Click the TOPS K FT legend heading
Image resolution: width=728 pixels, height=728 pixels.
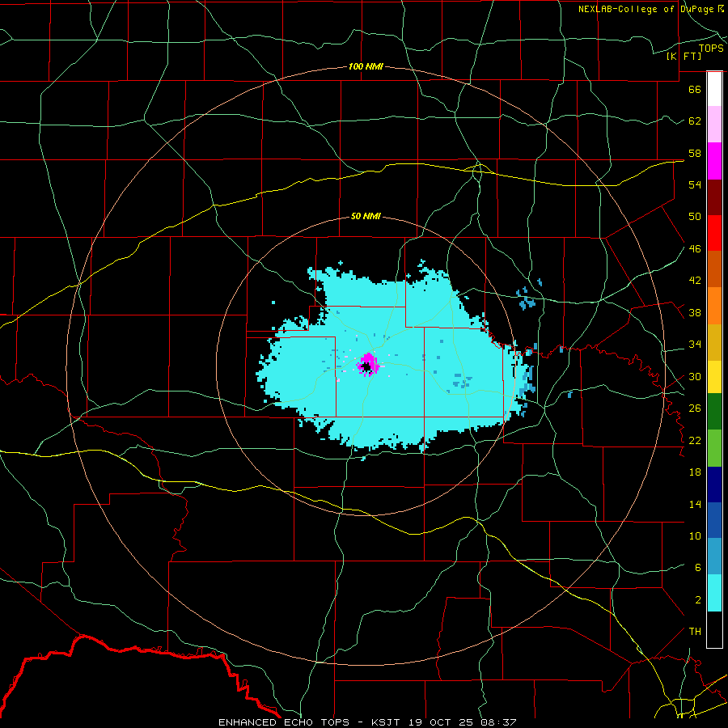pos(695,52)
